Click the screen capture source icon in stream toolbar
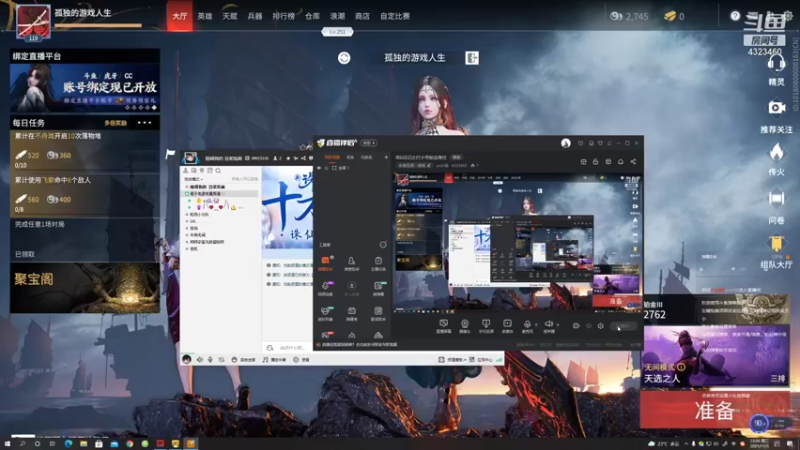This screenshot has width=800, height=450. (443, 324)
